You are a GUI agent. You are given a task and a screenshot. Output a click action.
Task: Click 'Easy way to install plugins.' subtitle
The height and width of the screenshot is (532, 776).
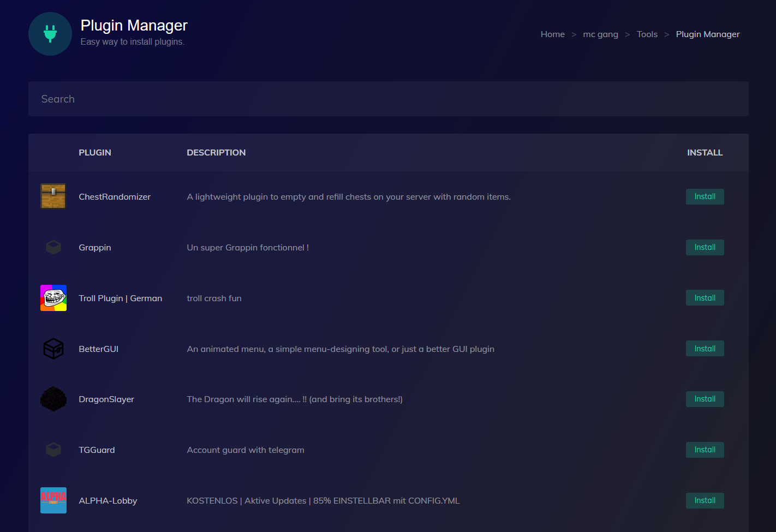133,42
